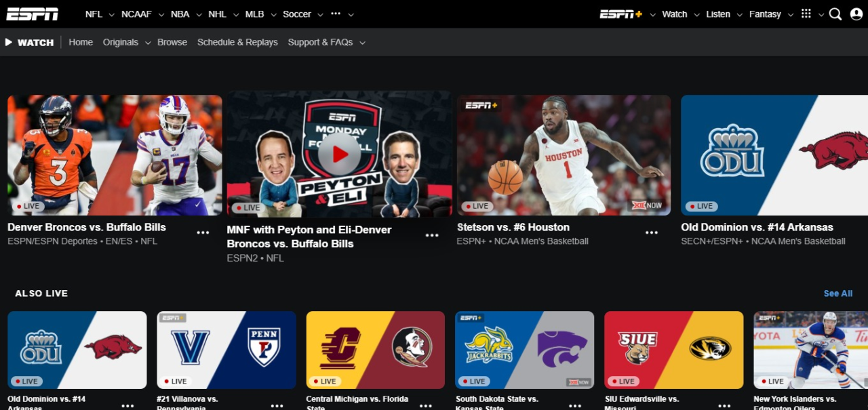Viewport: 868px width, 410px height.
Task: Click SECN+/ESPN+ NCAA Men's Basketball text
Action: pyautogui.click(x=764, y=241)
